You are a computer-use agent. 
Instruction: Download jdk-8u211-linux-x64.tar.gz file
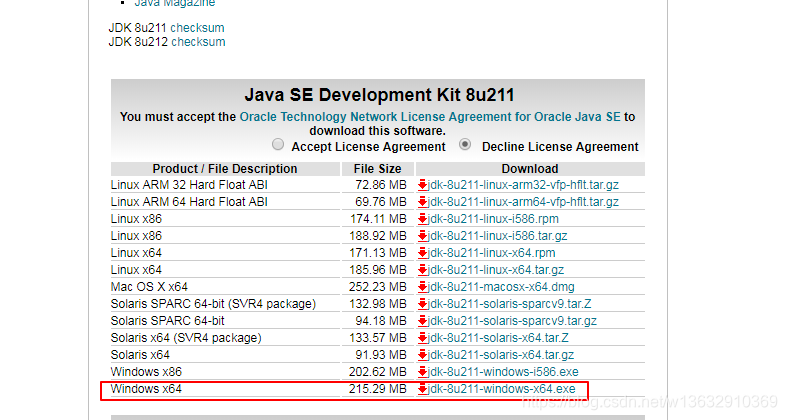pos(496,270)
